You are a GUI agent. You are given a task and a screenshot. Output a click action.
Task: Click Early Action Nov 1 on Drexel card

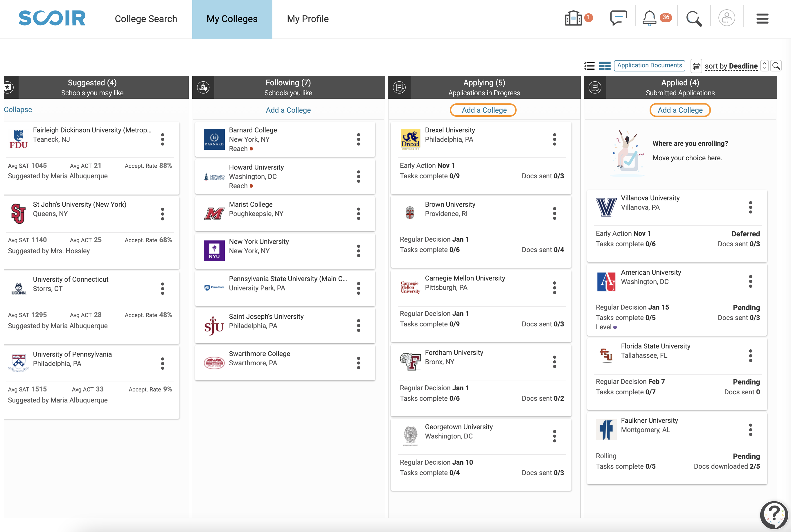click(x=427, y=166)
